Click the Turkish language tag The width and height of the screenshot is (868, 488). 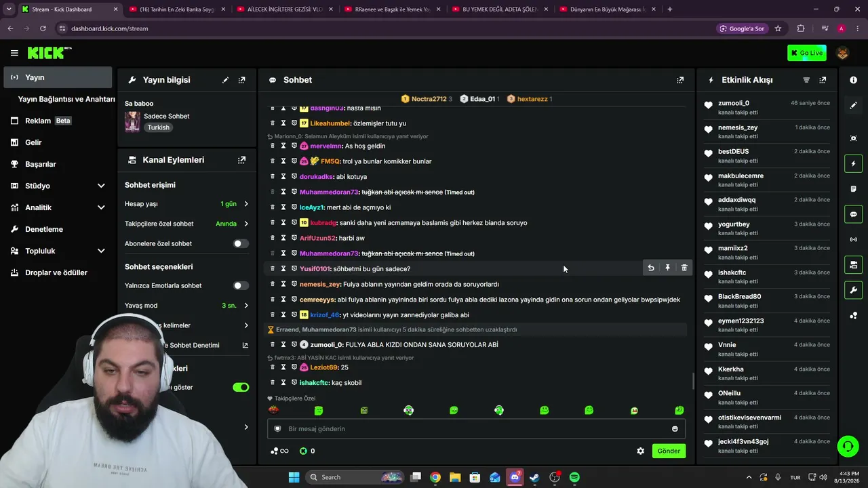[159, 127]
